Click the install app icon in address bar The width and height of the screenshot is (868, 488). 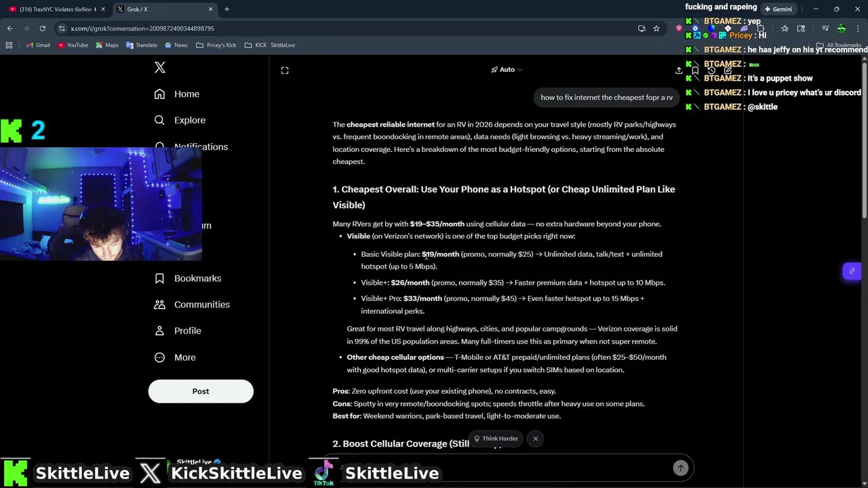pyautogui.click(x=642, y=28)
